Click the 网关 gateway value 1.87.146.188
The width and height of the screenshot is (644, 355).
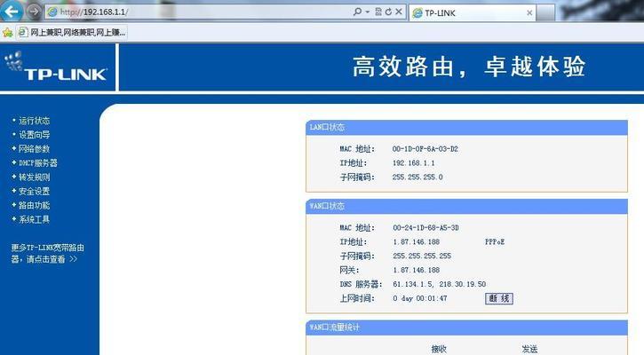(416, 270)
